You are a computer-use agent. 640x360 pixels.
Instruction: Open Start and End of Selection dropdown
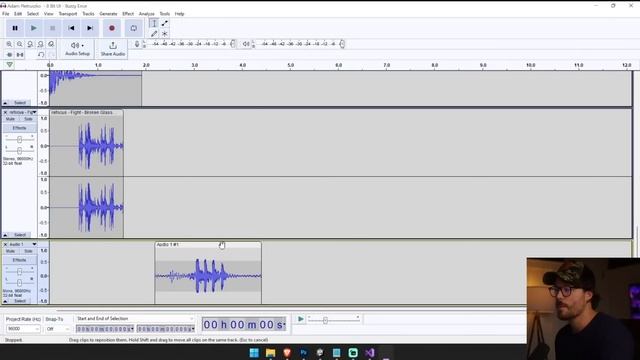[x=135, y=318]
